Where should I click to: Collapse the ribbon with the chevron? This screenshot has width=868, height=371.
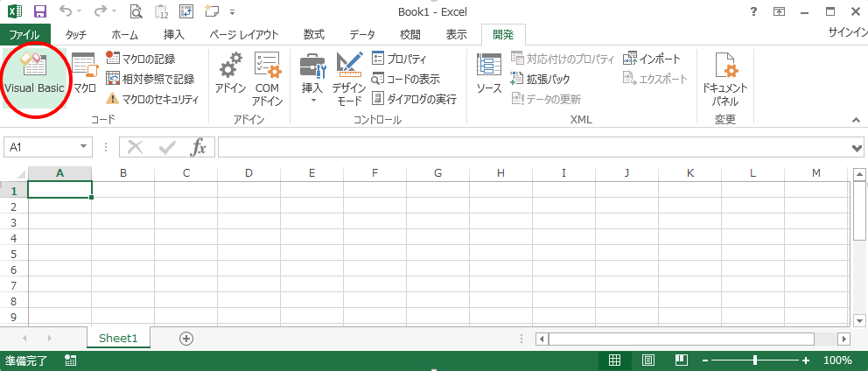(x=856, y=120)
